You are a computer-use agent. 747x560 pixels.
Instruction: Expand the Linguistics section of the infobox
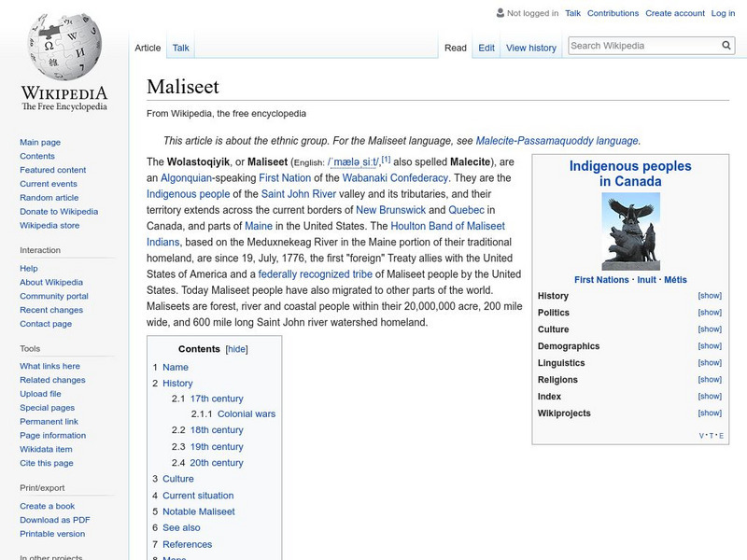coord(711,362)
